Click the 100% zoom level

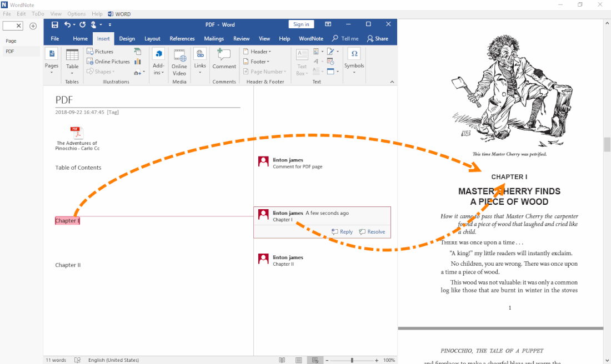(x=389, y=360)
